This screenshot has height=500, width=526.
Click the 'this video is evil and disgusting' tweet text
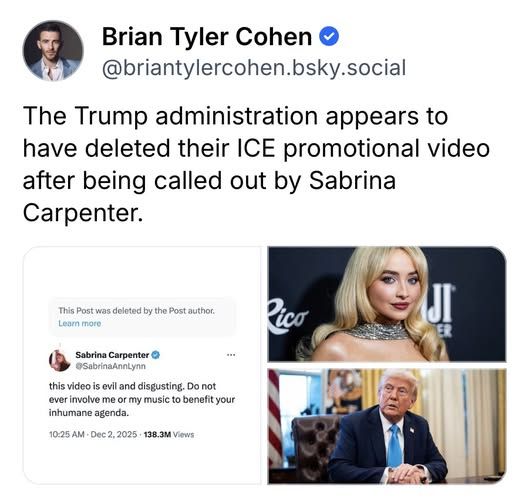click(142, 399)
